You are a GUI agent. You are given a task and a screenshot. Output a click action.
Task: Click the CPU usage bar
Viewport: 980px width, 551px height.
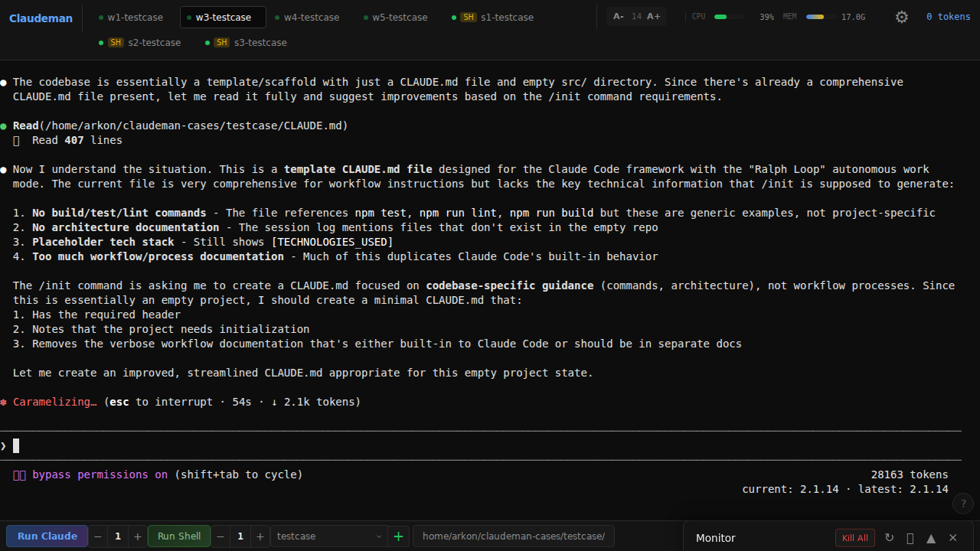[730, 17]
